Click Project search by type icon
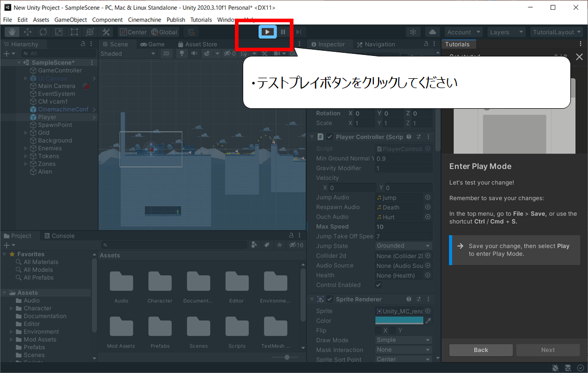 point(254,245)
